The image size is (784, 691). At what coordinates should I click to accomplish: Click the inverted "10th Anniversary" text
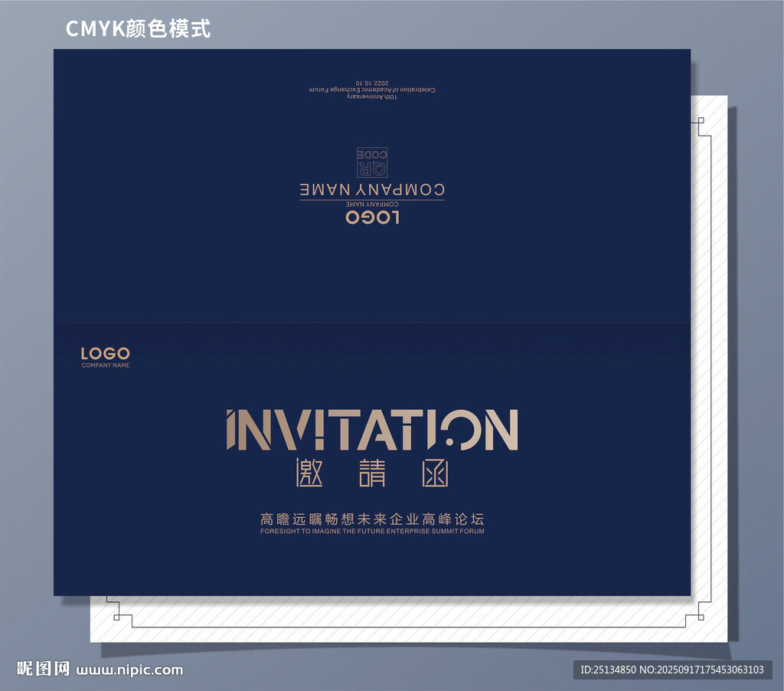click(373, 97)
